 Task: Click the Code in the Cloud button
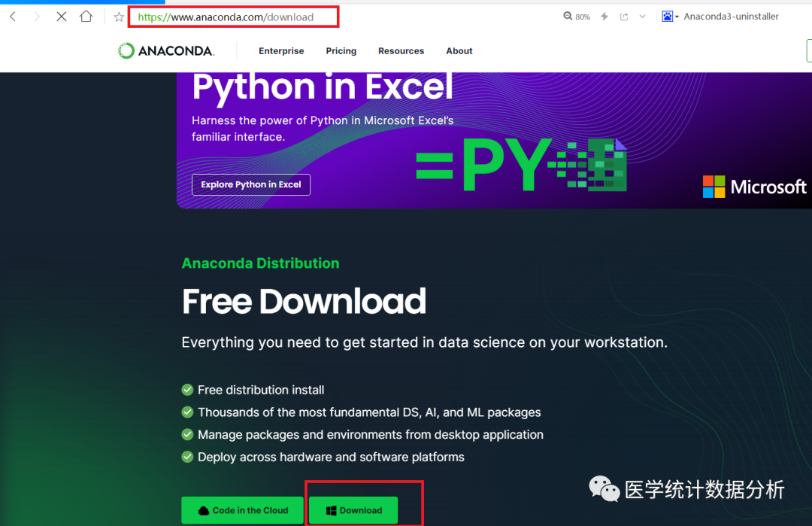(x=242, y=510)
